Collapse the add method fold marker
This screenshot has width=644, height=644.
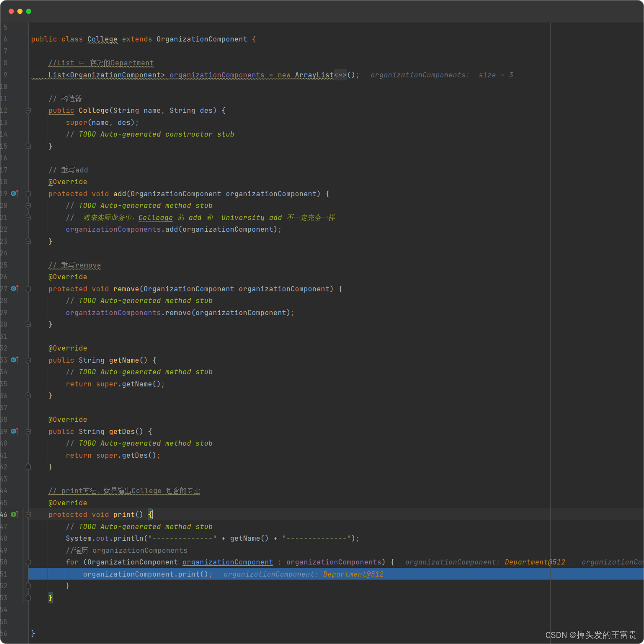28,194
